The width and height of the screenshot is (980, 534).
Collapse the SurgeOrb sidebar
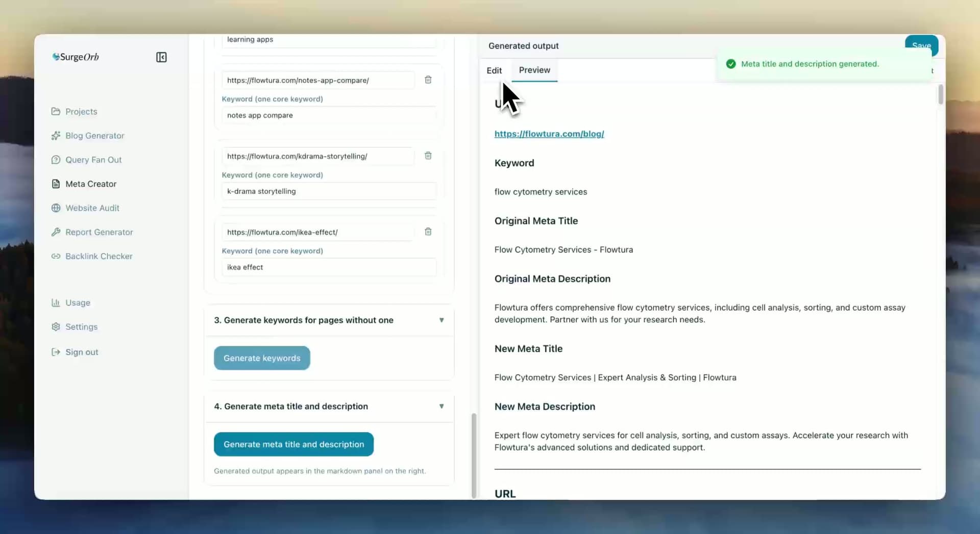[161, 57]
